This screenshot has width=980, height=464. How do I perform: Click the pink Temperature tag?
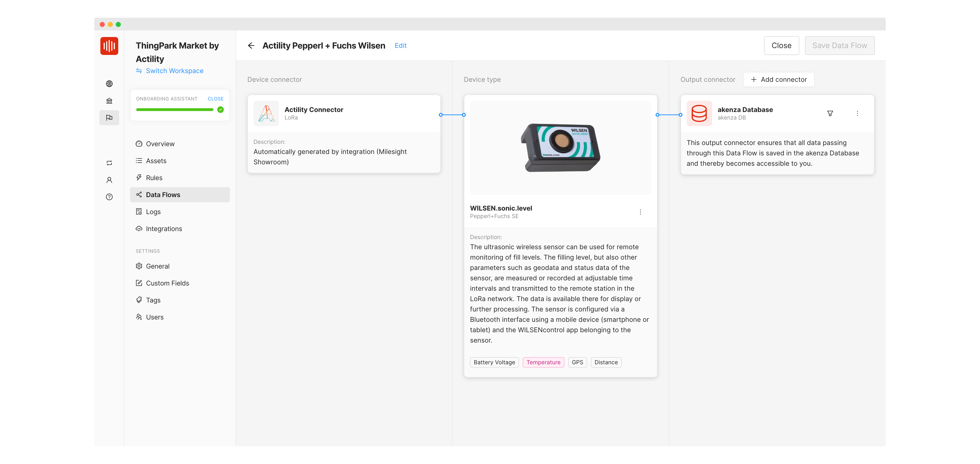(x=543, y=362)
